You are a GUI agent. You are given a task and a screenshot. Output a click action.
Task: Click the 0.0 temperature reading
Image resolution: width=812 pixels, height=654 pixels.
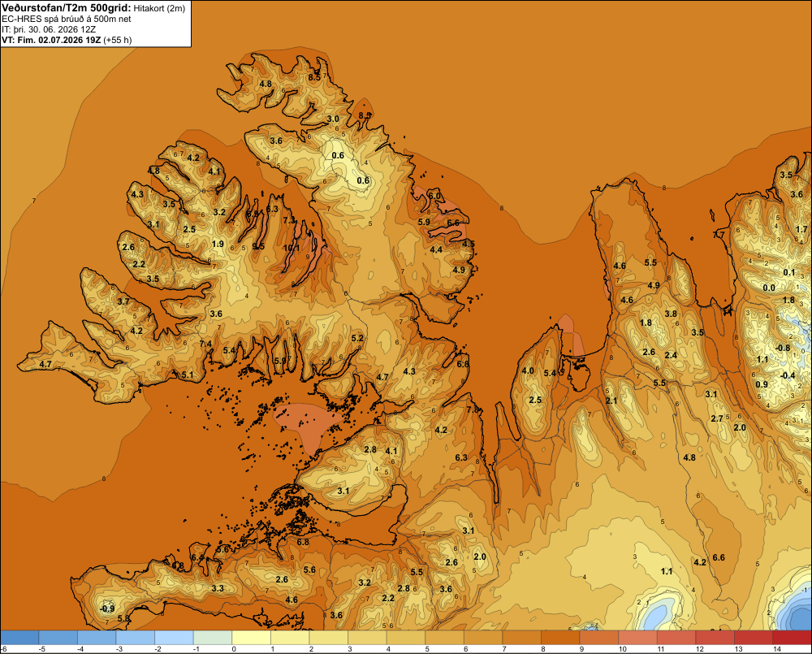[769, 288]
